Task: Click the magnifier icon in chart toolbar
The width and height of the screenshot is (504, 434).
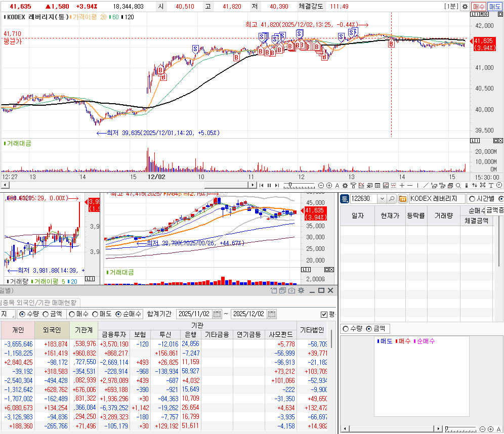Action: [x=458, y=185]
